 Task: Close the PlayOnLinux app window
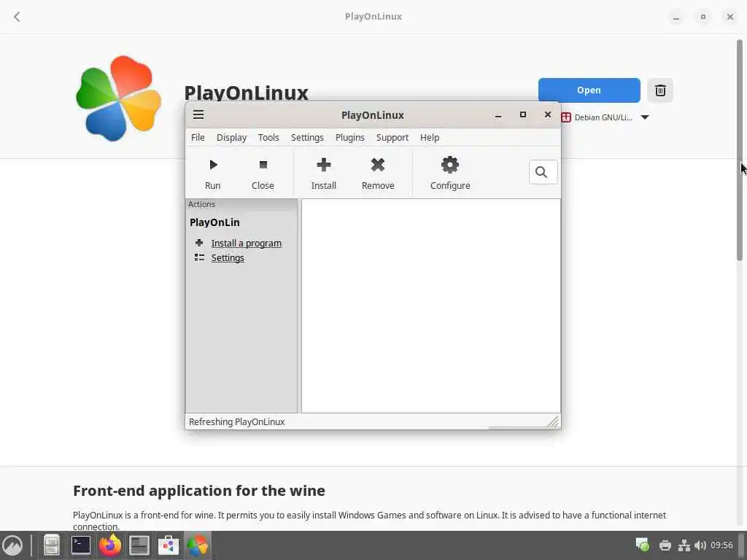547,114
